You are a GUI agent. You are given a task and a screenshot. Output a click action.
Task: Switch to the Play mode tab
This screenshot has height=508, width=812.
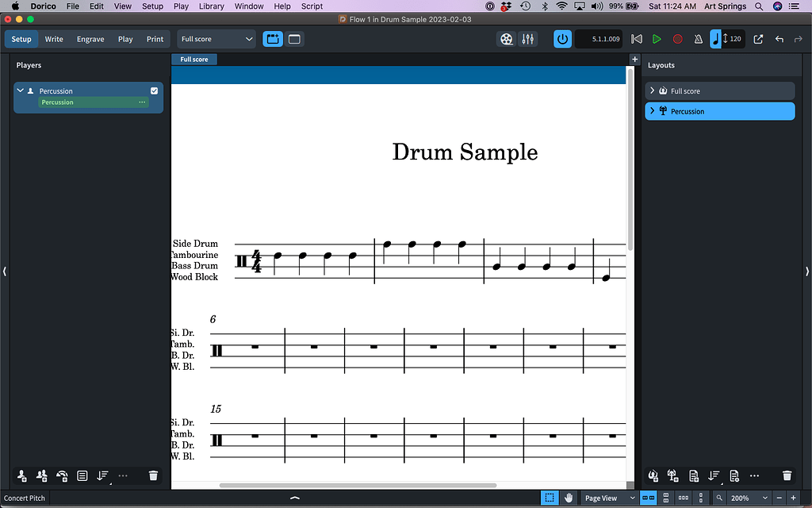[124, 38]
